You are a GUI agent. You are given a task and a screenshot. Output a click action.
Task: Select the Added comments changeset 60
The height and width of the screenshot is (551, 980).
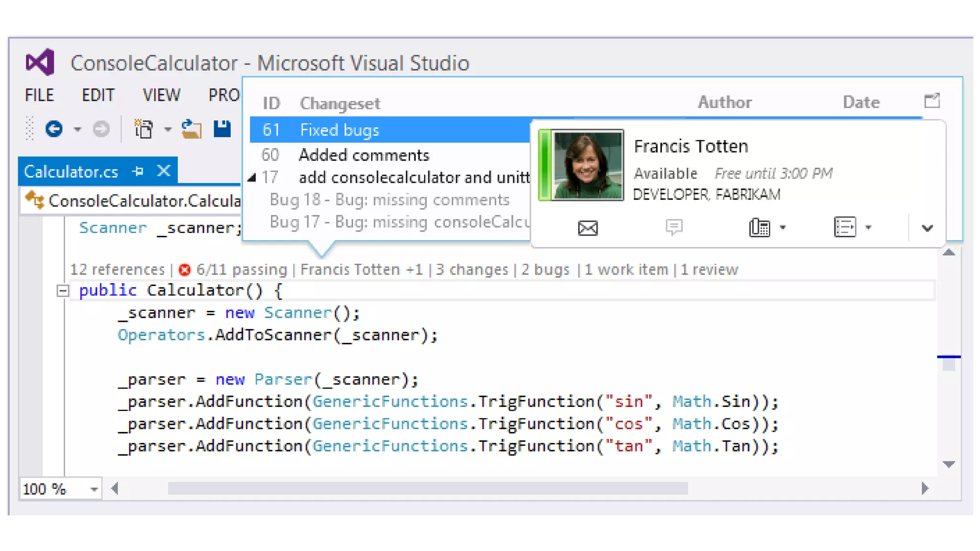pos(364,155)
